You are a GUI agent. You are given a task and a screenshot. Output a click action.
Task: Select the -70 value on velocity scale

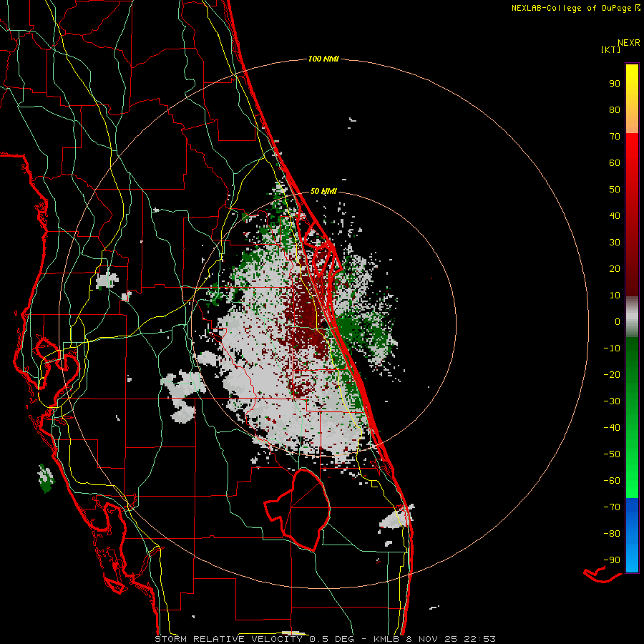[x=612, y=507]
